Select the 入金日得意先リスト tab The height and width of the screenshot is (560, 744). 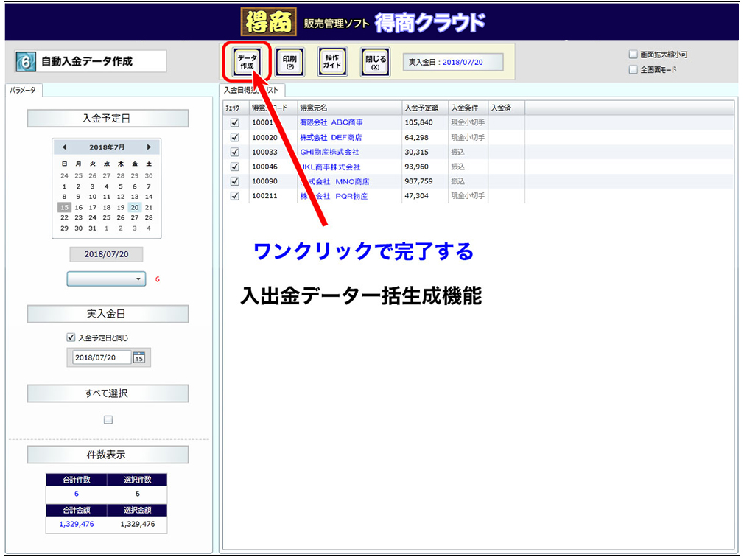[251, 90]
